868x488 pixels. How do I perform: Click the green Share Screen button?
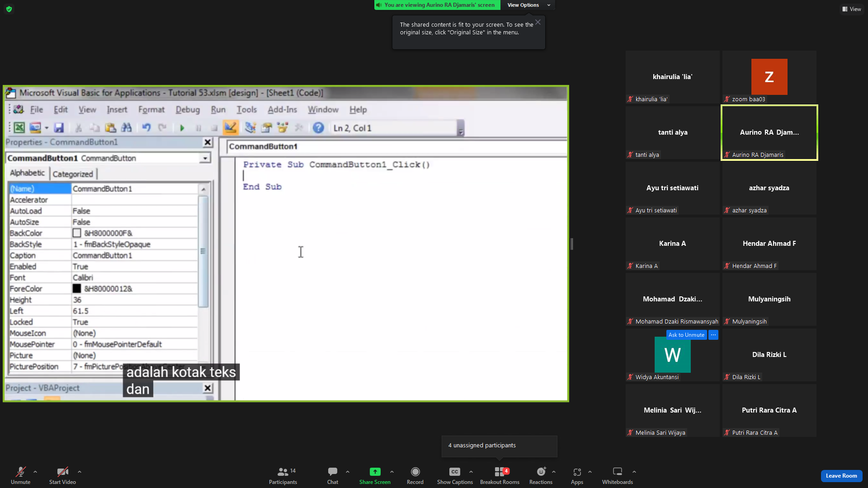pos(375,476)
